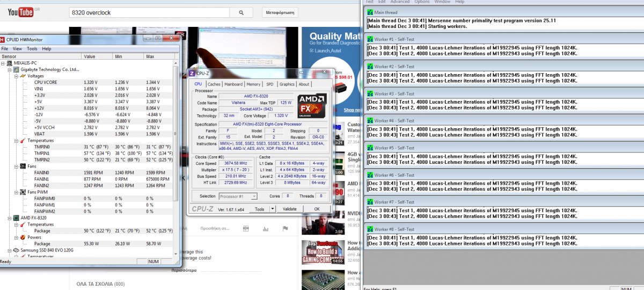The width and height of the screenshot is (644, 290).
Task: Click the Samsung SSD 840 EVO drive icon
Action: pyautogui.click(x=17, y=250)
